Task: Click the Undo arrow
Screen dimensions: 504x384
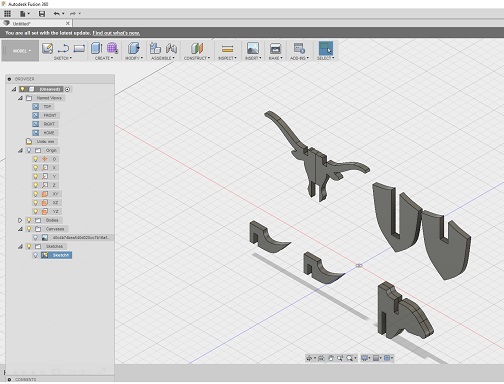Action: (x=57, y=14)
